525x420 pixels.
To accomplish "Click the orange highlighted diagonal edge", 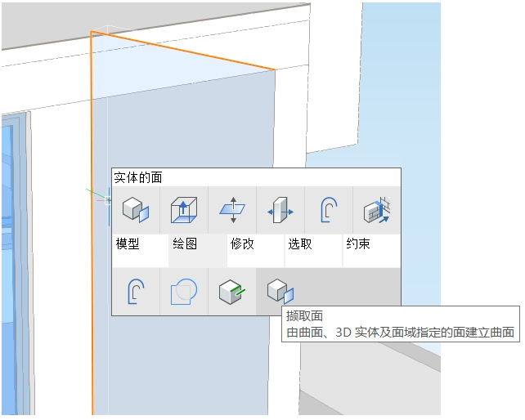I will (183, 51).
